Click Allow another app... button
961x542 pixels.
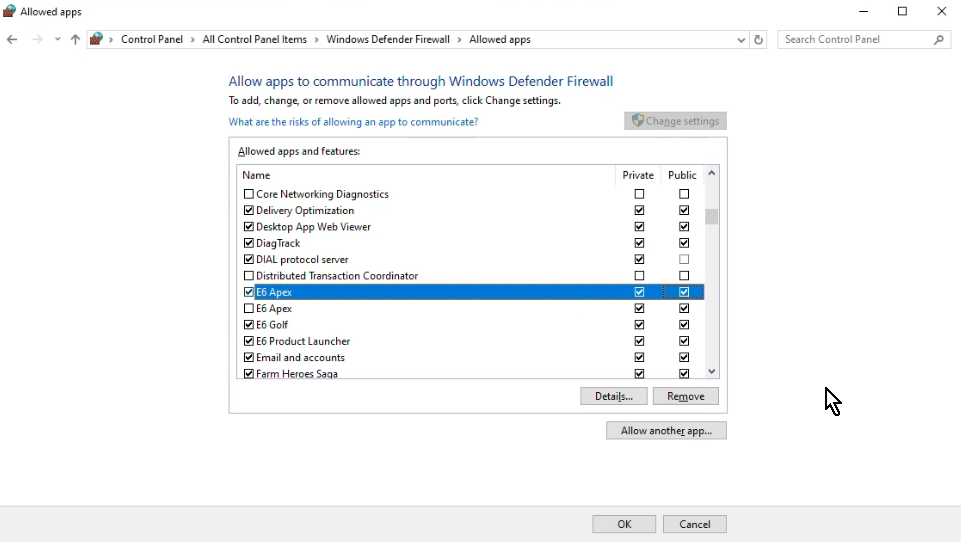tap(666, 430)
